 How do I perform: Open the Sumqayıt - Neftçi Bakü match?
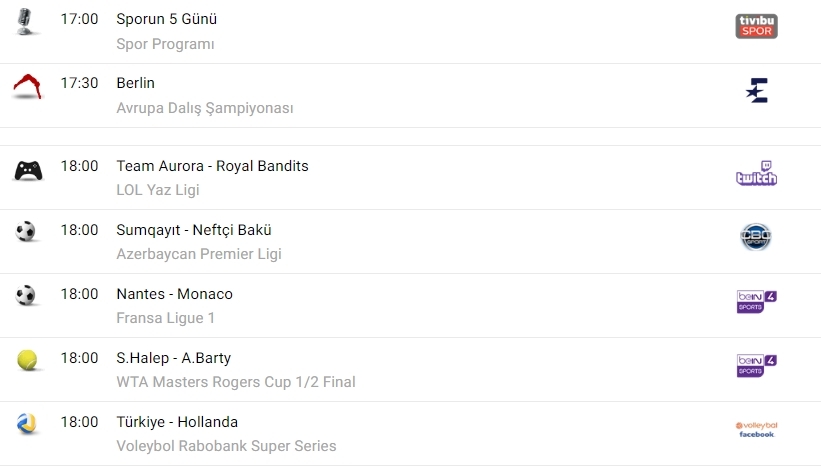pos(193,230)
